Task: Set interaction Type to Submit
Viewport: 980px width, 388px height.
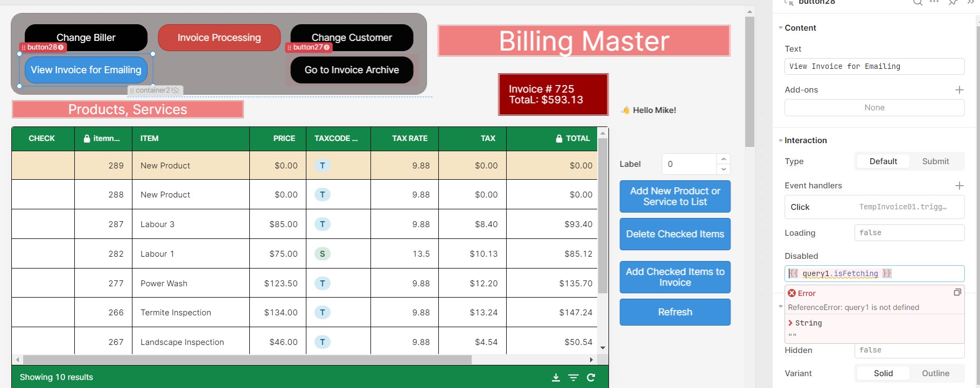Action: point(935,161)
